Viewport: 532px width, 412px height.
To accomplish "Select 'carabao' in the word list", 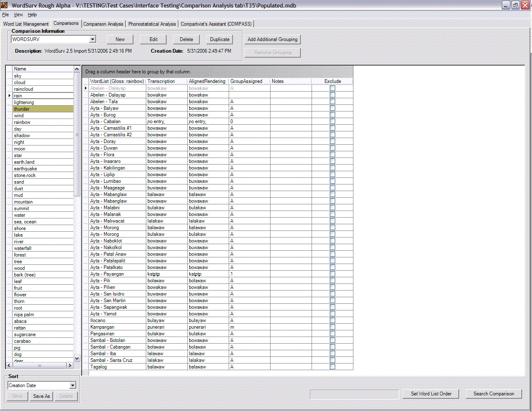I will point(43,341).
